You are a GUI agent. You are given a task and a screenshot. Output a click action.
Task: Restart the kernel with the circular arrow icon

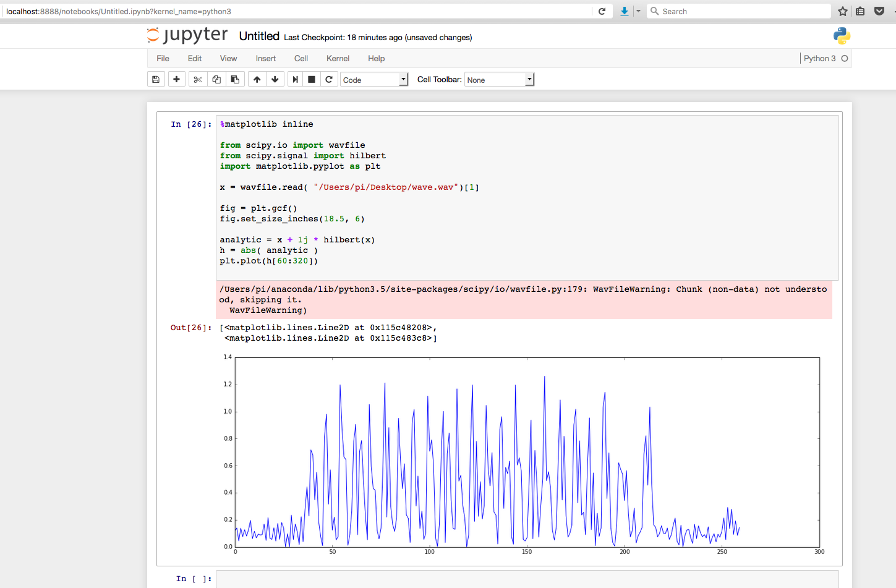pyautogui.click(x=329, y=79)
